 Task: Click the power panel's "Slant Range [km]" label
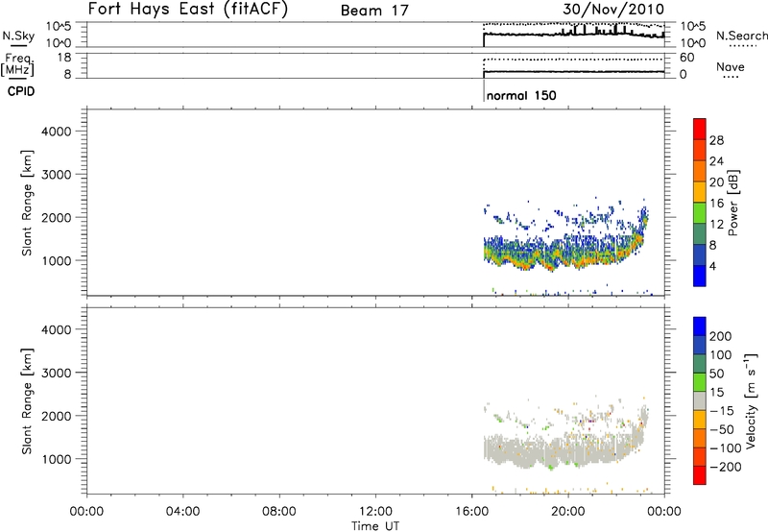point(27,203)
